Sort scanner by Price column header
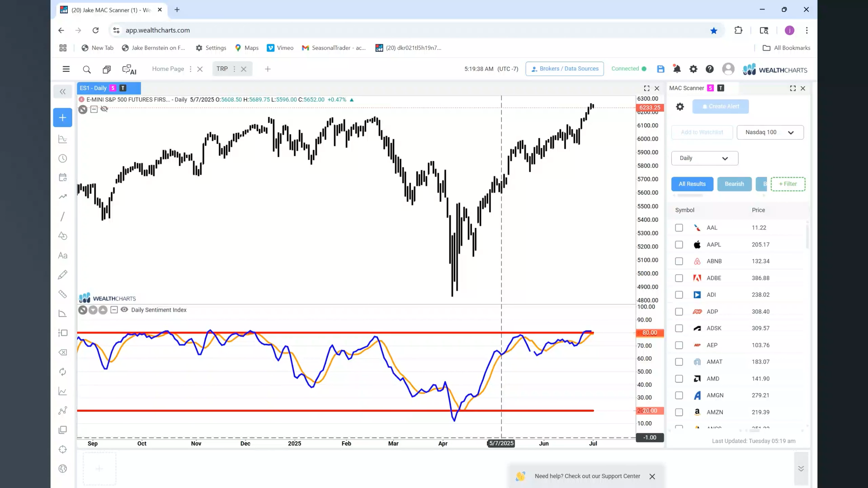 click(758, 210)
